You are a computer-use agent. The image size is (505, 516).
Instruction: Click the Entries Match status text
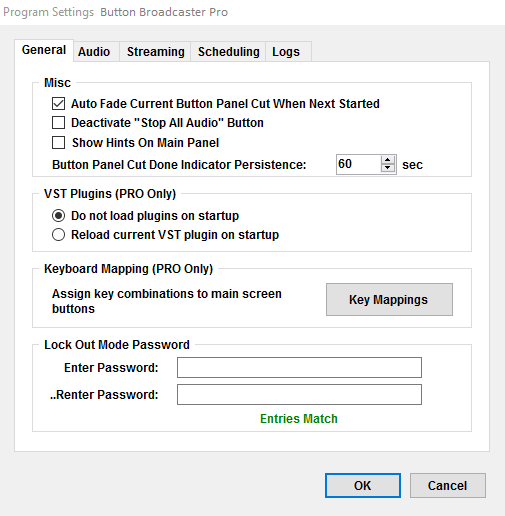(x=299, y=419)
